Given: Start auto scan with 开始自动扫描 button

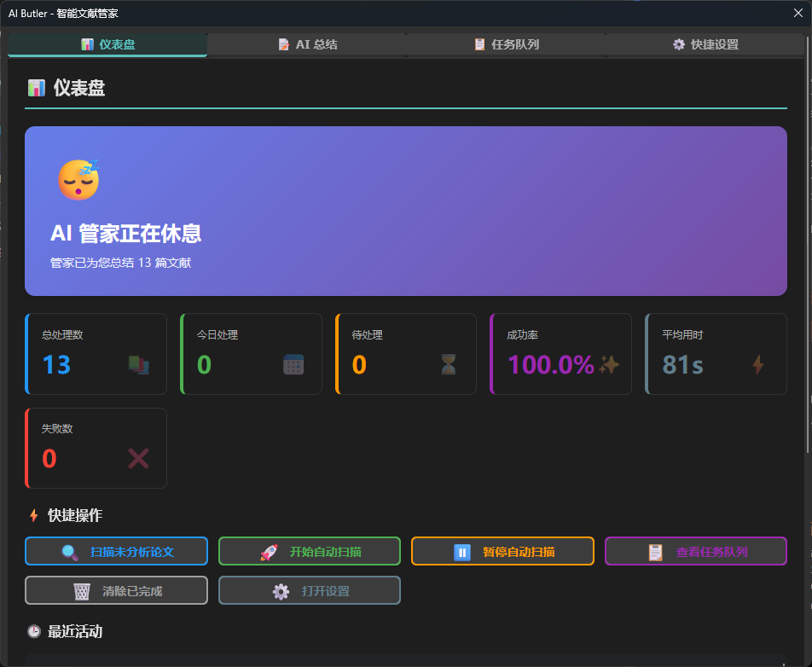Looking at the screenshot, I should click(309, 551).
